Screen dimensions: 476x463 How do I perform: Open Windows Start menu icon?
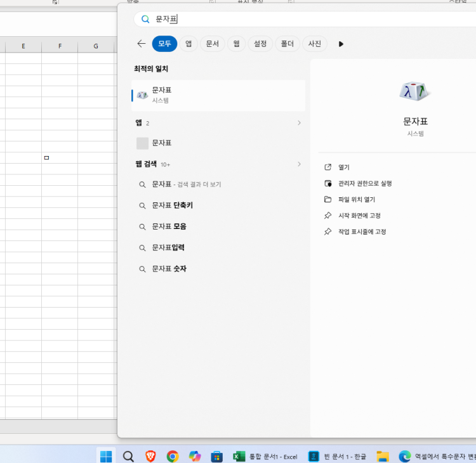tap(106, 457)
